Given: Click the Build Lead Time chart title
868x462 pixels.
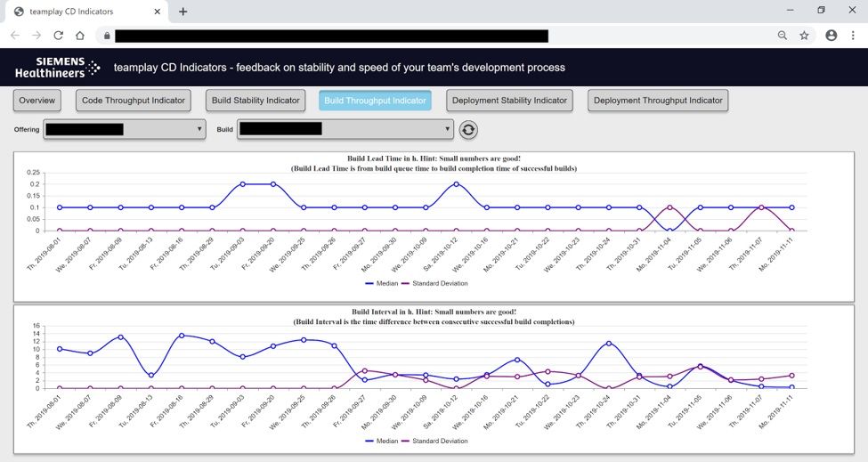Looking at the screenshot, I should (x=434, y=163).
